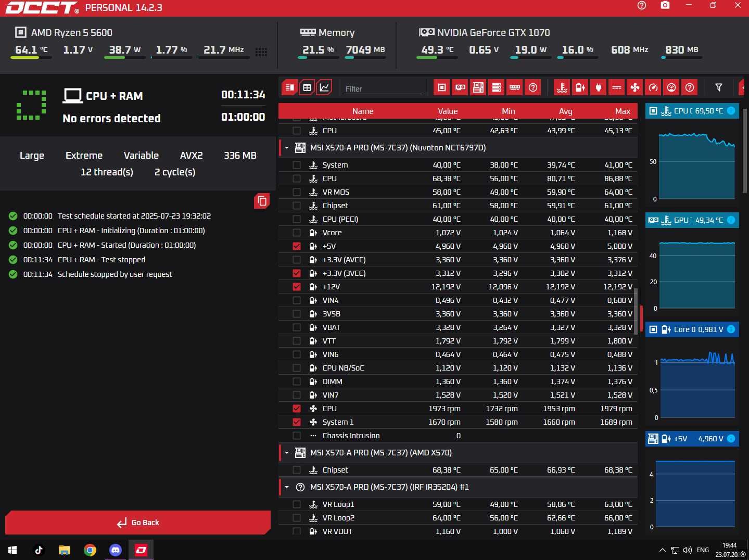This screenshot has height=560, width=749.
Task: Select the GPU temperature graph header
Action: (x=692, y=220)
